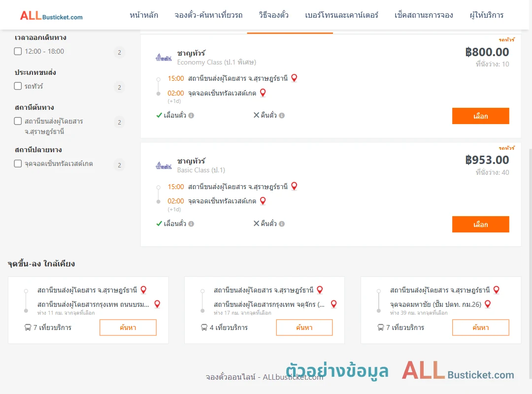Screen dimensions: 532x394
Task: Open the ผู้ให้บริการ menu item
Action: 486,15
